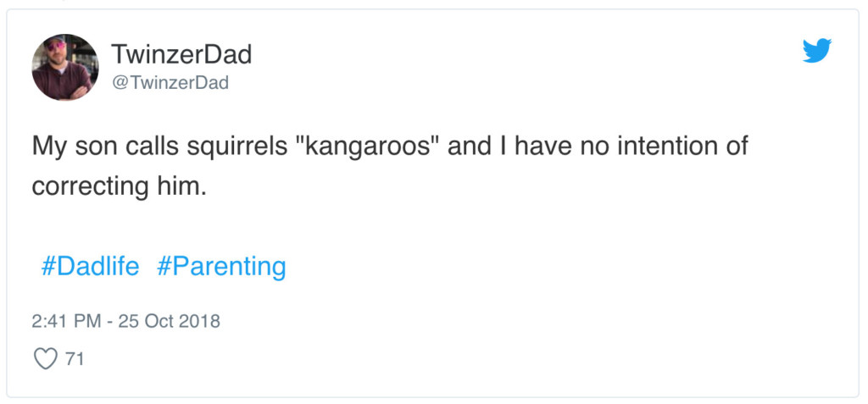Click the word "no" before intention
868x404 pixels.
tap(593, 147)
